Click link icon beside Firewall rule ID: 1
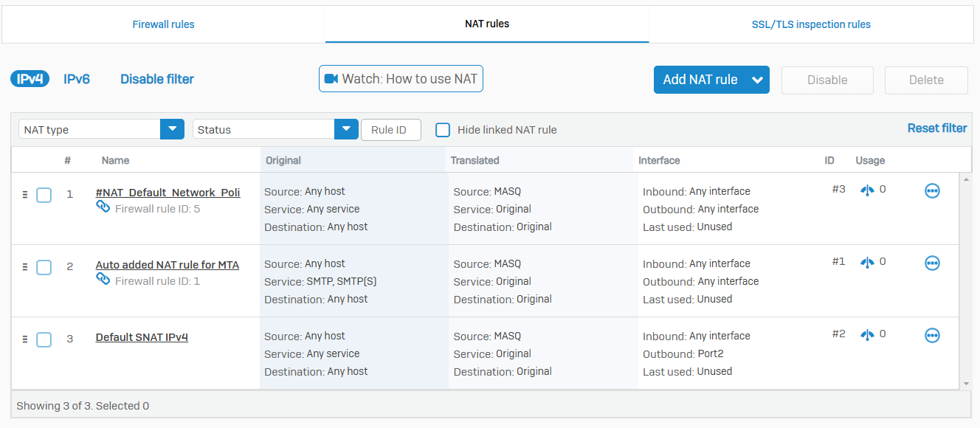Viewport: 980px width, 428px height. (x=103, y=279)
